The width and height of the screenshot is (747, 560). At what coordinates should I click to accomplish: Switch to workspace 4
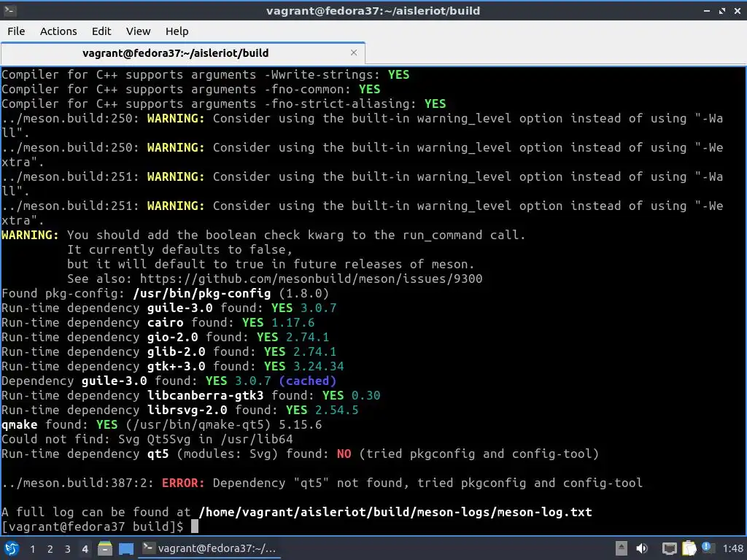click(x=85, y=549)
